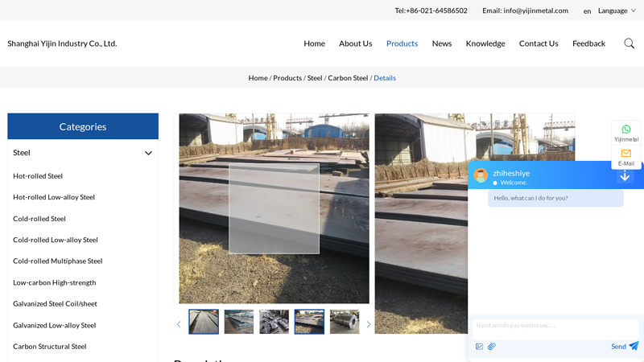The height and width of the screenshot is (362, 644).
Task: Go to Home in navigation
Action: [314, 43]
